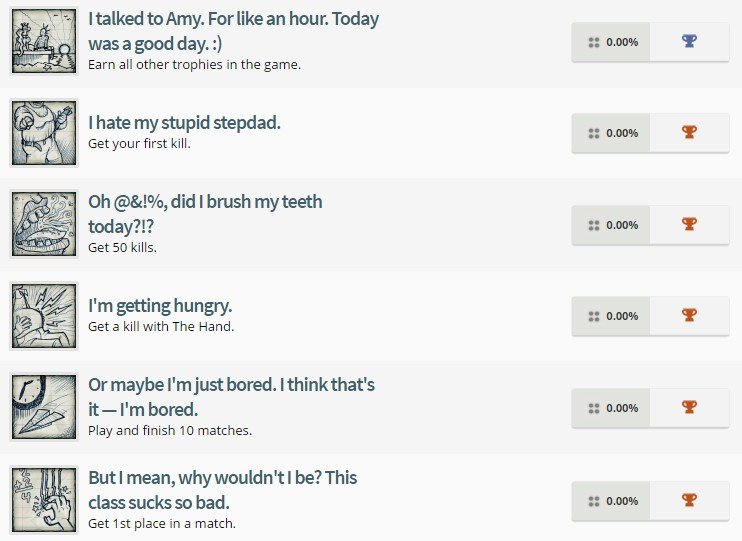Image resolution: width=742 pixels, height=541 pixels.
Task: Open the 'I talked to Amy' trophy thumbnail
Action: click(43, 41)
